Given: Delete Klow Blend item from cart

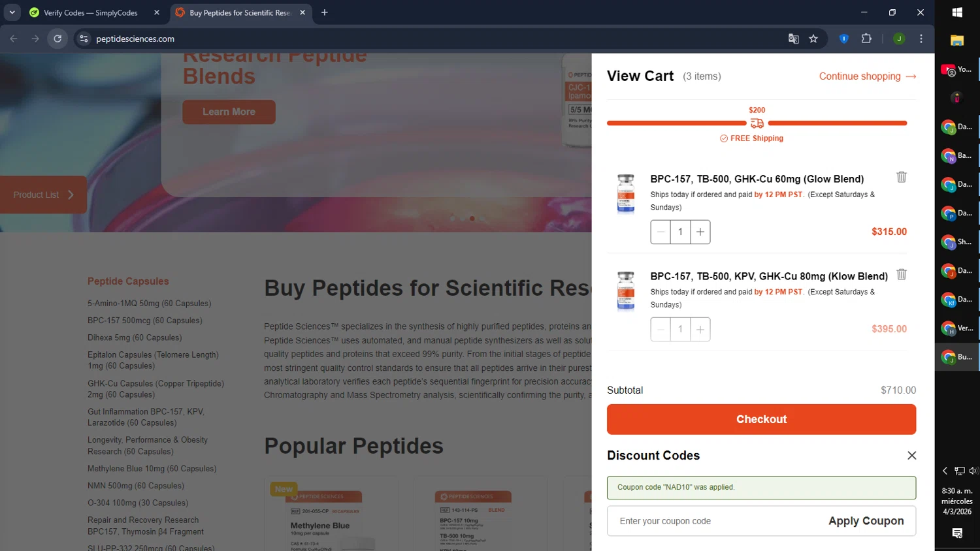Looking at the screenshot, I should click(902, 274).
